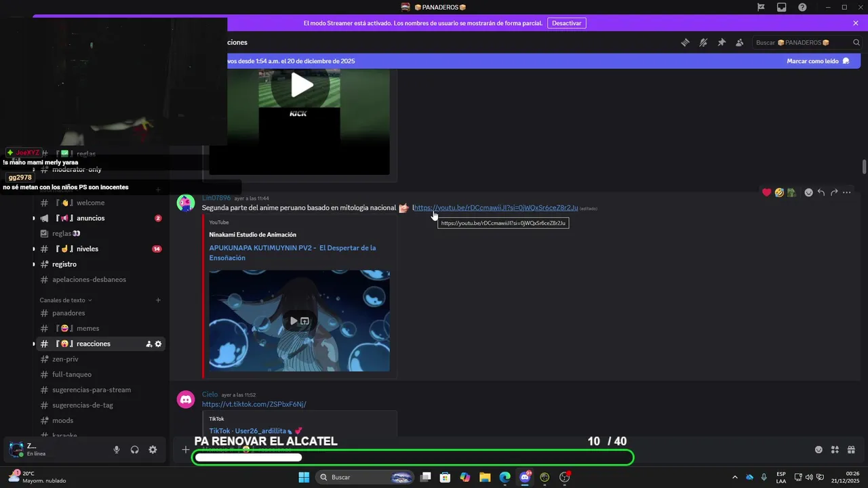The image size is (868, 488).
Task: Open File Explorer from taskbar
Action: (485, 477)
